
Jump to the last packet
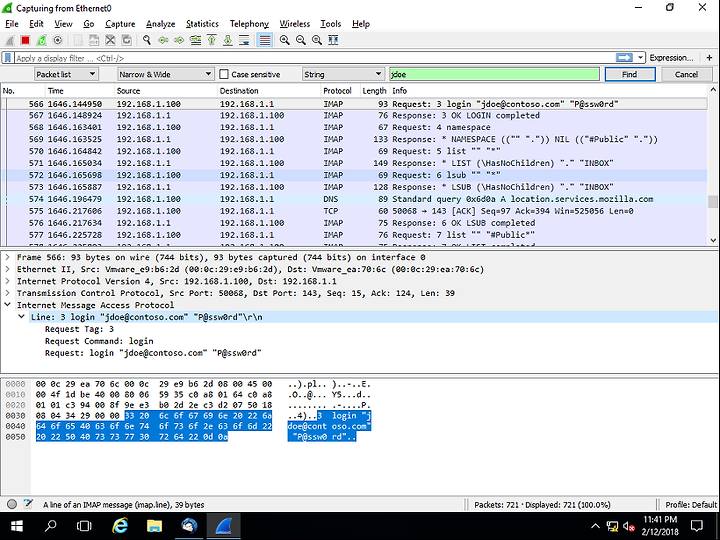228,40
